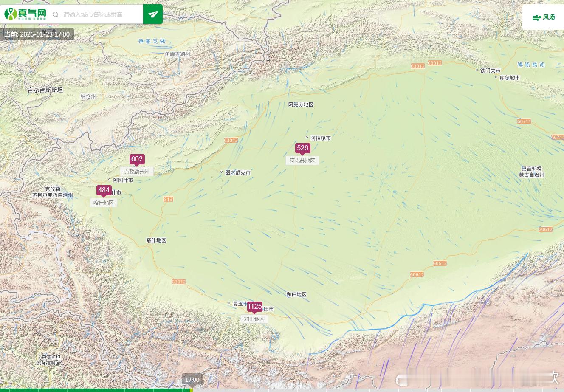Click the magnifier icon in search box
Image resolution: width=564 pixels, height=392 pixels.
coord(55,14)
